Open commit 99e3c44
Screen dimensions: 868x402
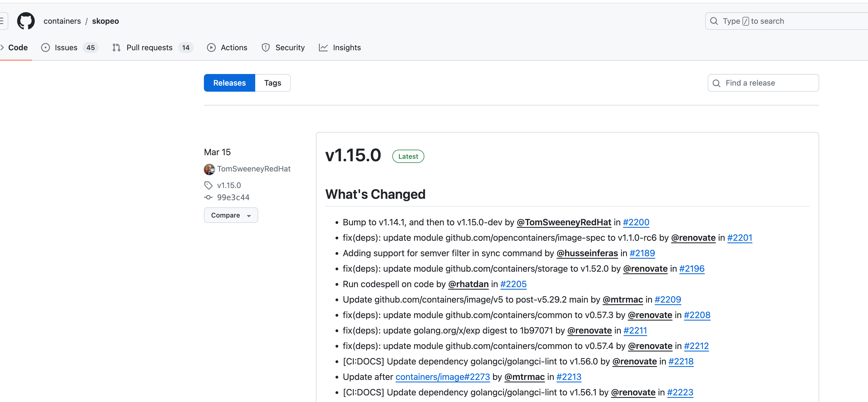[x=233, y=197]
